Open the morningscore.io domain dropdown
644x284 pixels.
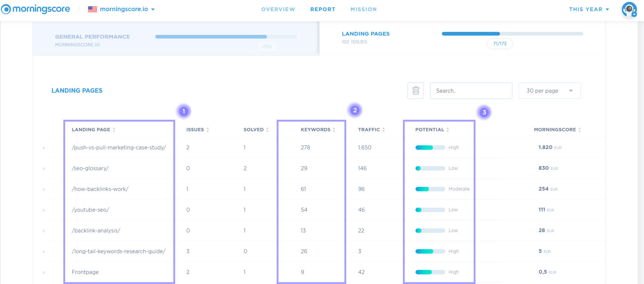coord(127,9)
